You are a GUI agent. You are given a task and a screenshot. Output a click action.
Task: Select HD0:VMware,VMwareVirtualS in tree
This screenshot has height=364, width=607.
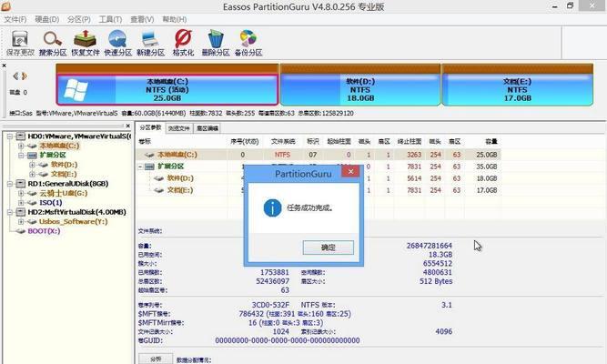pos(79,136)
